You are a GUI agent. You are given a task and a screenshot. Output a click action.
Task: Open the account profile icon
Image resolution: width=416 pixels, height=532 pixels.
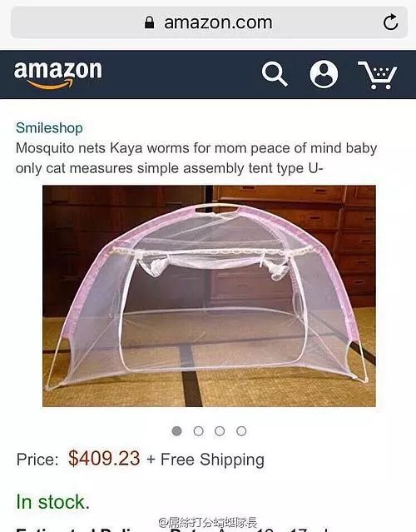coord(324,74)
